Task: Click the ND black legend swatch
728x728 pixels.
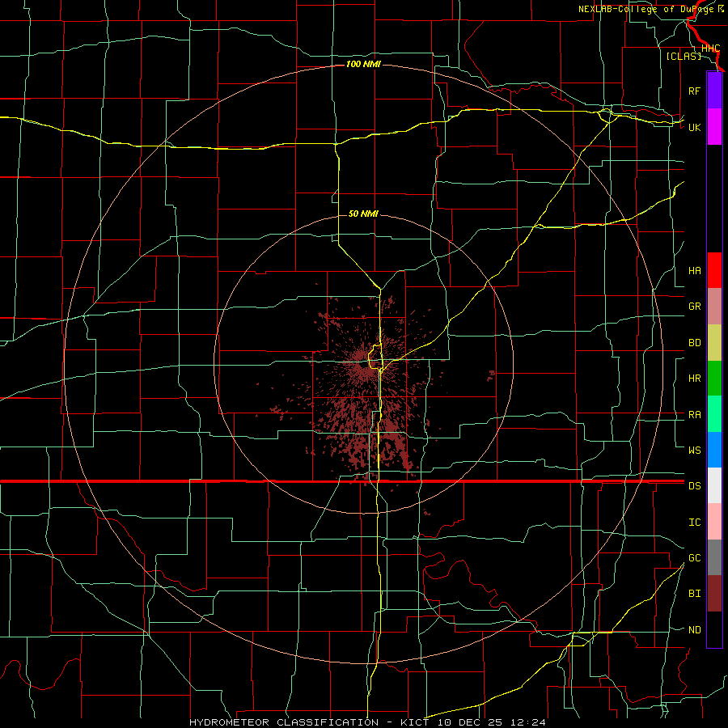Action: click(x=714, y=629)
